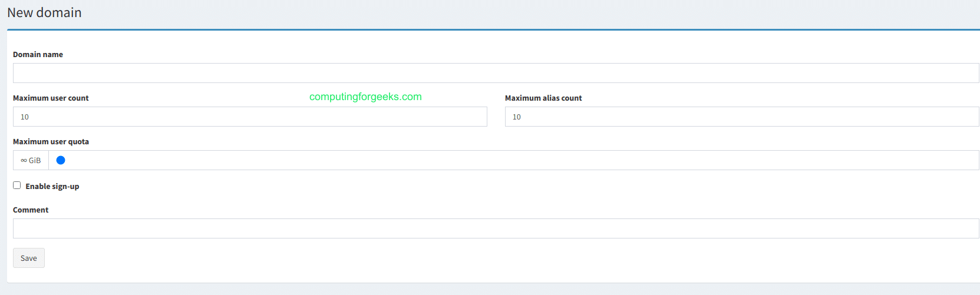Image resolution: width=980 pixels, height=295 pixels.
Task: Click the 'Domain name' label
Action: click(38, 54)
